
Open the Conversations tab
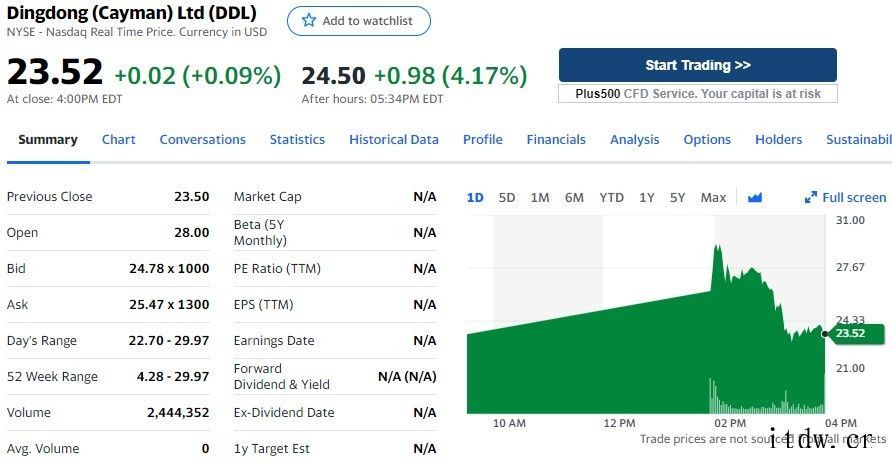coord(202,140)
